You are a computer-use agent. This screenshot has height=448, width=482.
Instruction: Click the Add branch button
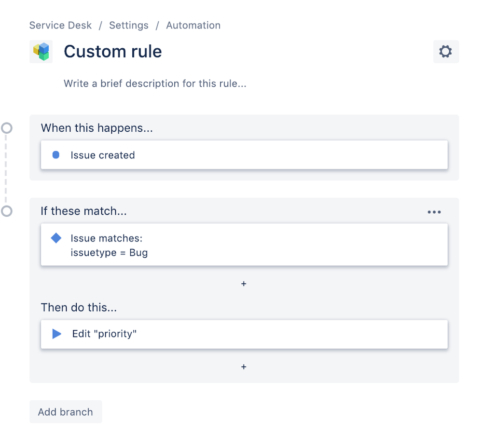coord(65,411)
